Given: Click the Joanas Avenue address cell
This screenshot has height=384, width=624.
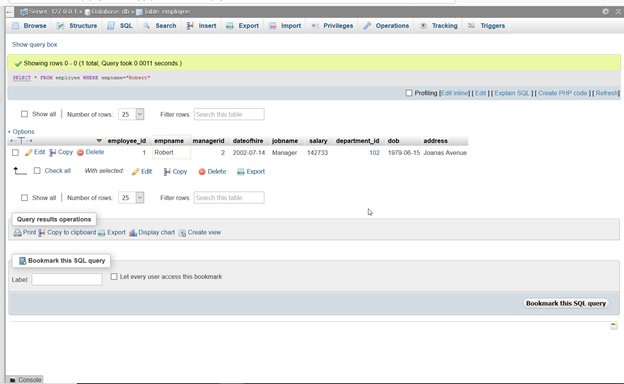Looking at the screenshot, I should pyautogui.click(x=445, y=153).
